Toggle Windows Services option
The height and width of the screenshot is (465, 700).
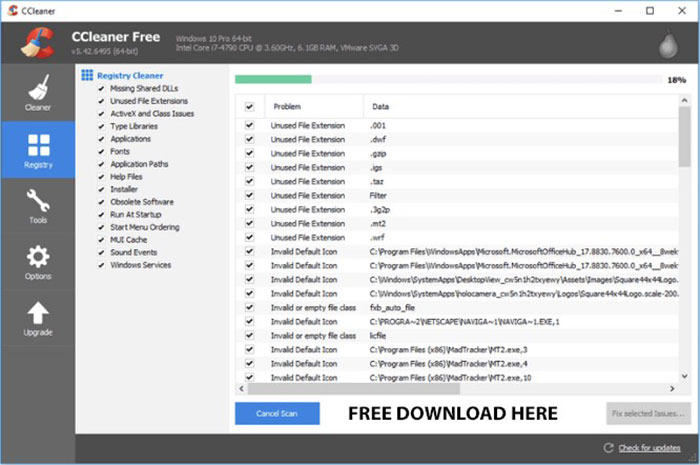101,265
